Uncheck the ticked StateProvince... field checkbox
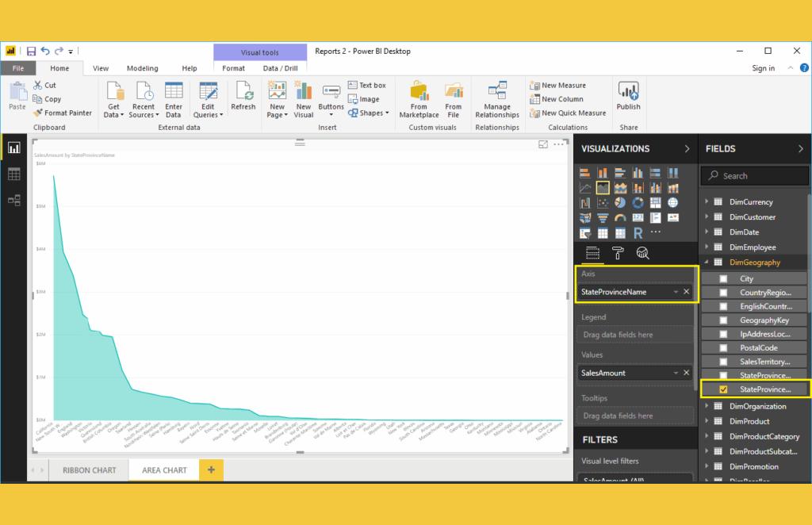This screenshot has width=812, height=525. [723, 389]
